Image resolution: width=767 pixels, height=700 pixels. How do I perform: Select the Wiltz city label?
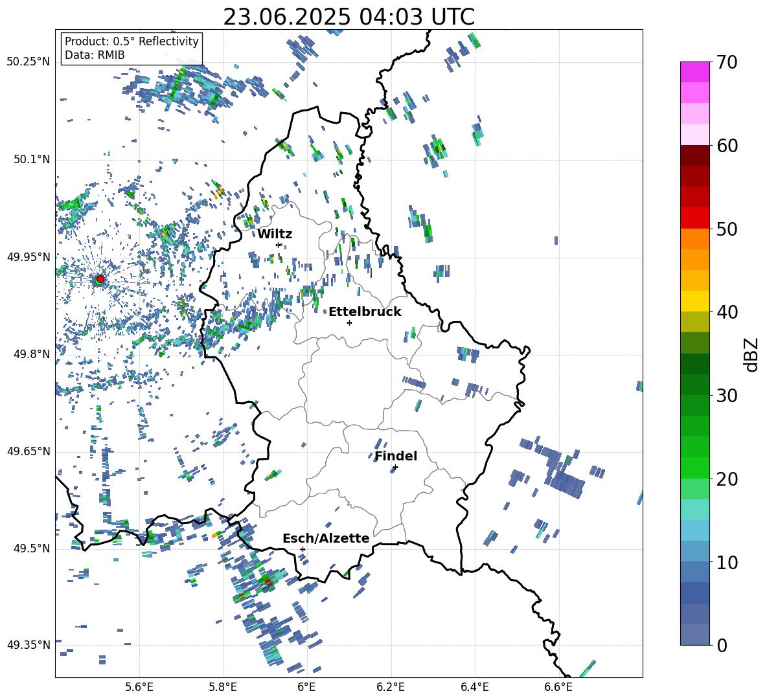tap(275, 234)
